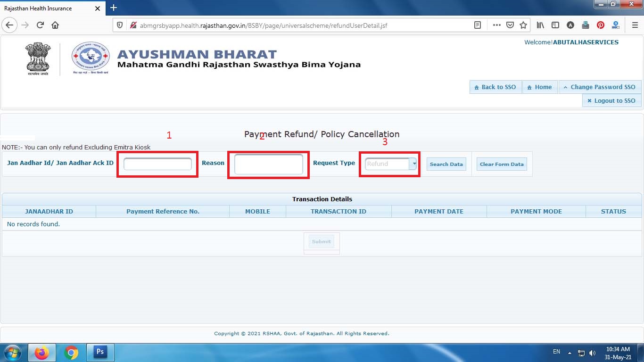Open page actions three-dot menu
Screen dimensions: 644x362
coord(496,25)
